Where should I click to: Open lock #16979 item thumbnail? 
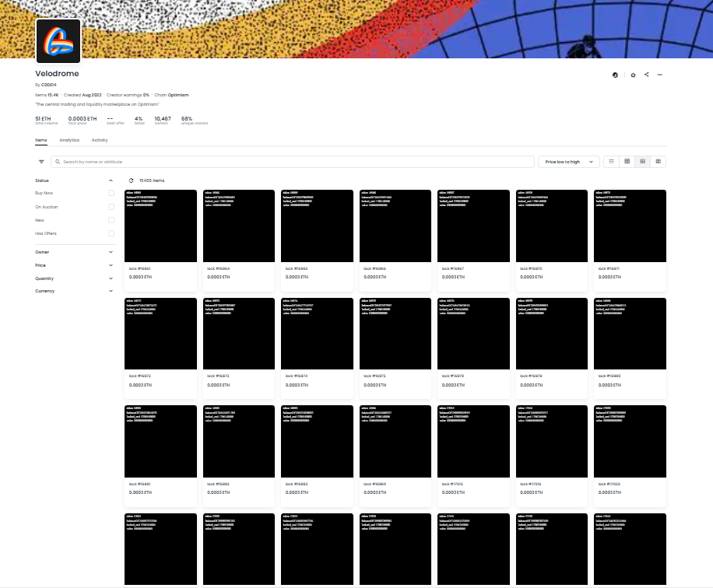click(552, 334)
